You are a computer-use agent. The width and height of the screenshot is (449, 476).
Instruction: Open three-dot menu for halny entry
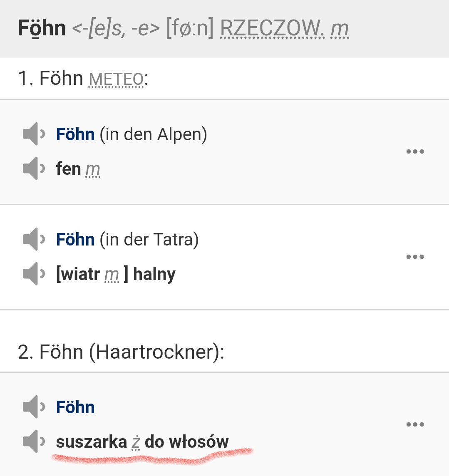415,257
